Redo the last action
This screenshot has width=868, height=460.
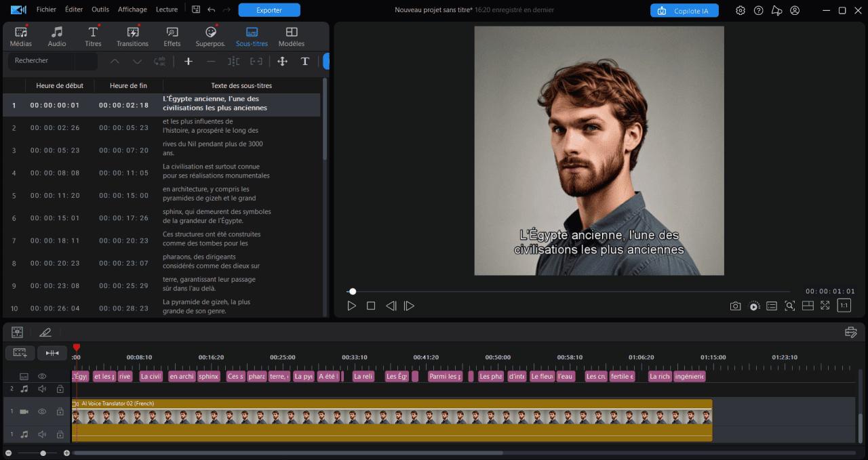click(x=226, y=9)
